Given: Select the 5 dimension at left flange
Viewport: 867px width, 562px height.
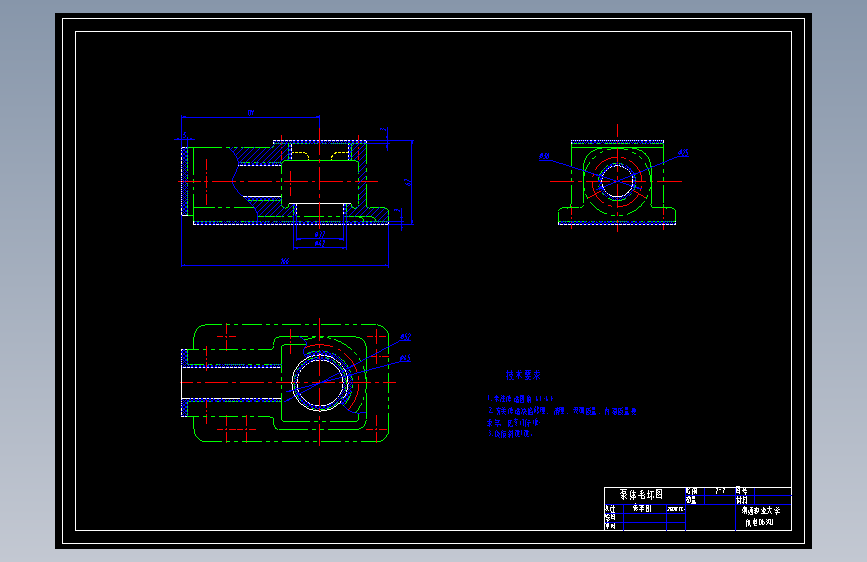Looking at the screenshot, I should 185,134.
